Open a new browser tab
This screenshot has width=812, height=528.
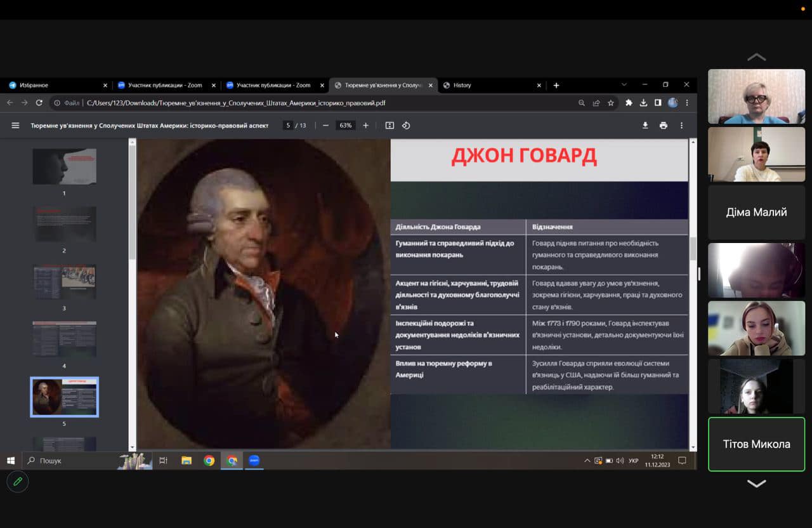[x=556, y=85]
